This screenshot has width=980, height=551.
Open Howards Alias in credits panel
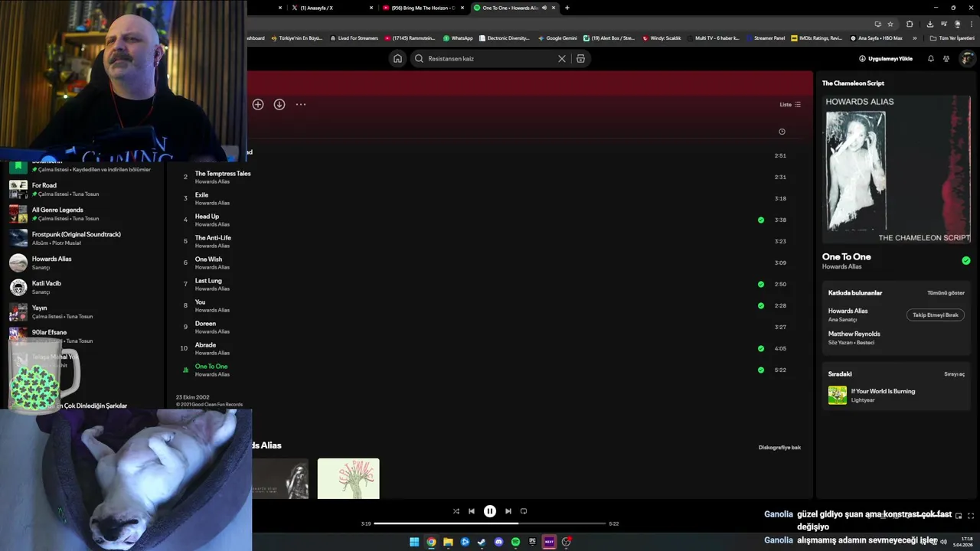(848, 311)
